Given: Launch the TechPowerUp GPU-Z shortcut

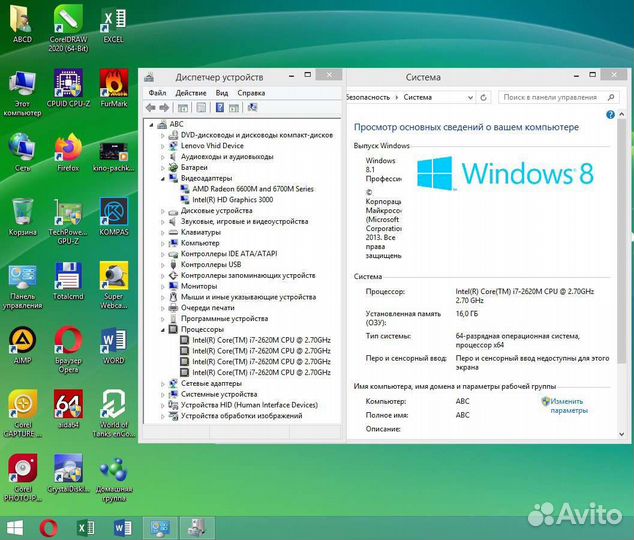Looking at the screenshot, I should point(68,221).
